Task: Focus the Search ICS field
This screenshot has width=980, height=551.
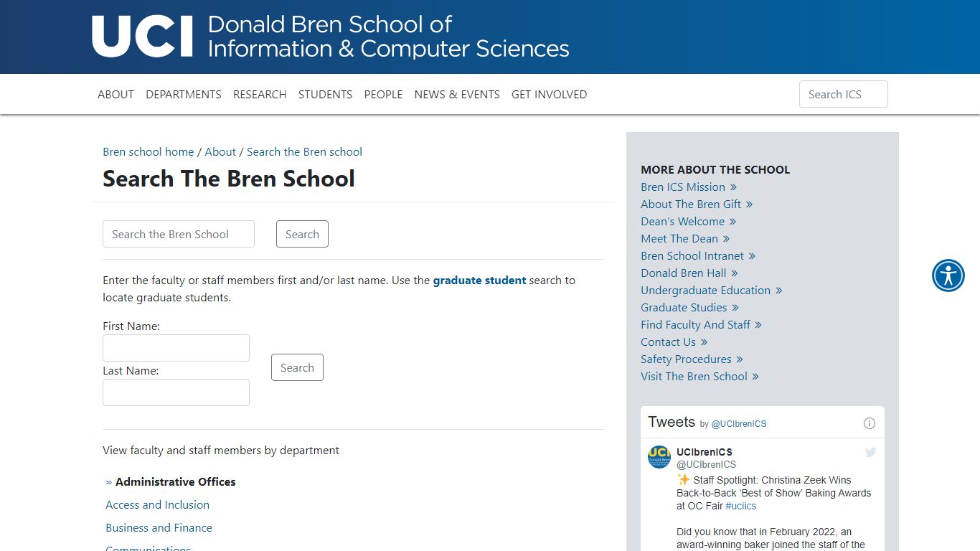Action: (844, 94)
